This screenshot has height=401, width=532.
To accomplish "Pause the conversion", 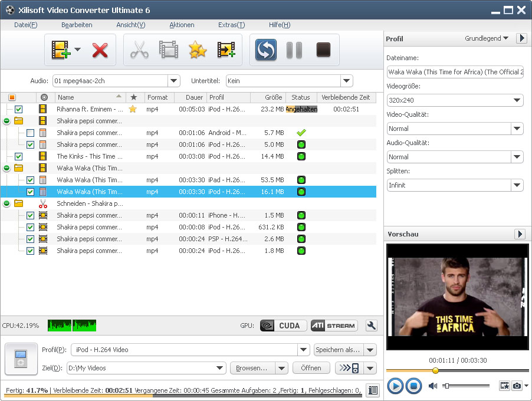I will pyautogui.click(x=294, y=50).
